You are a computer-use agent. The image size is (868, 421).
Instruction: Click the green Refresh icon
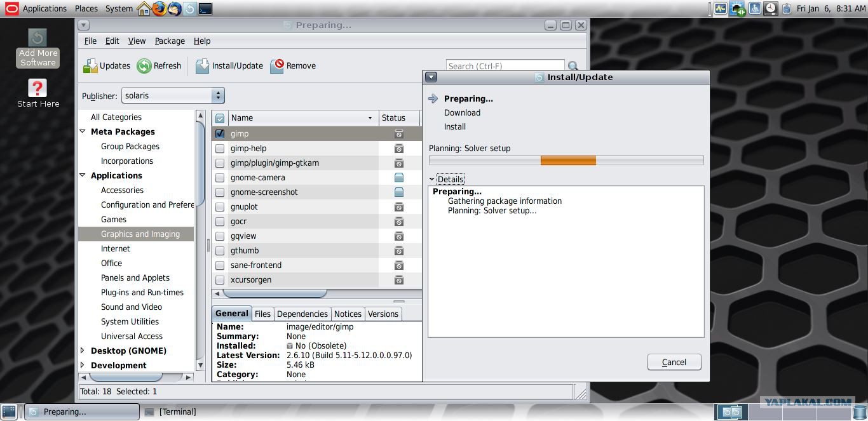144,66
